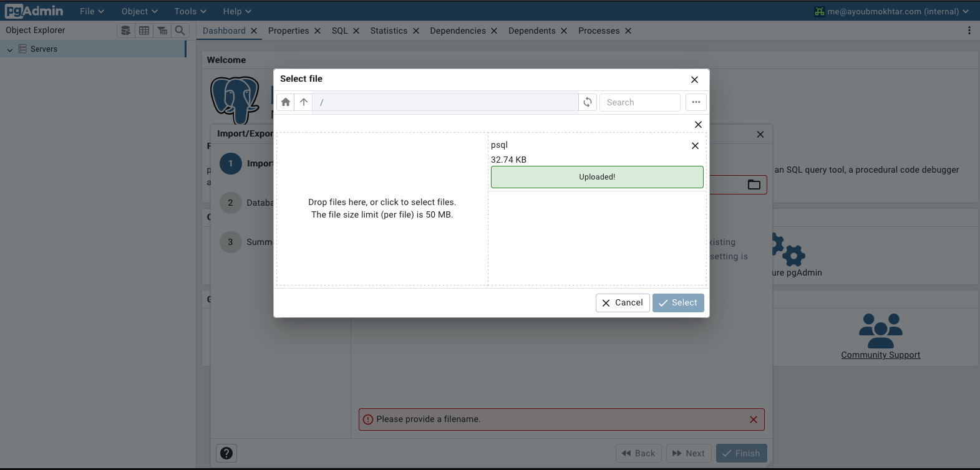
Task: Click the Filtered Rows icon in Object Explorer
Action: click(162, 31)
